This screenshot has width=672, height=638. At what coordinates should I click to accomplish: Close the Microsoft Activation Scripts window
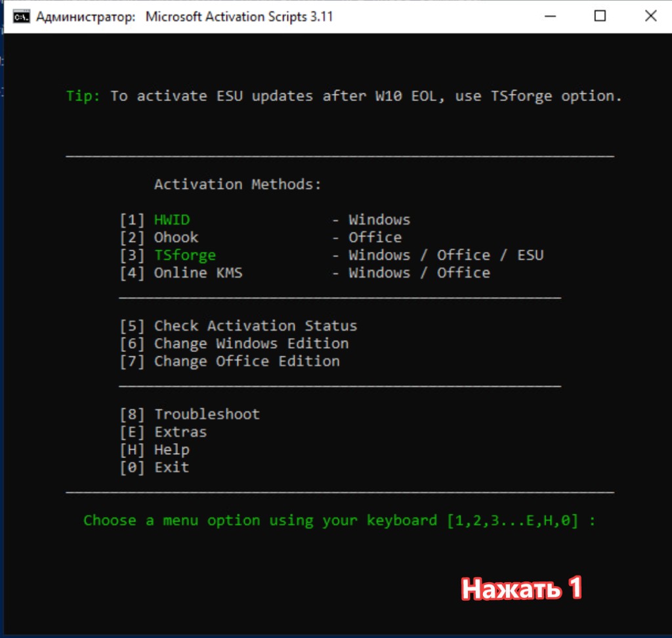(650, 16)
